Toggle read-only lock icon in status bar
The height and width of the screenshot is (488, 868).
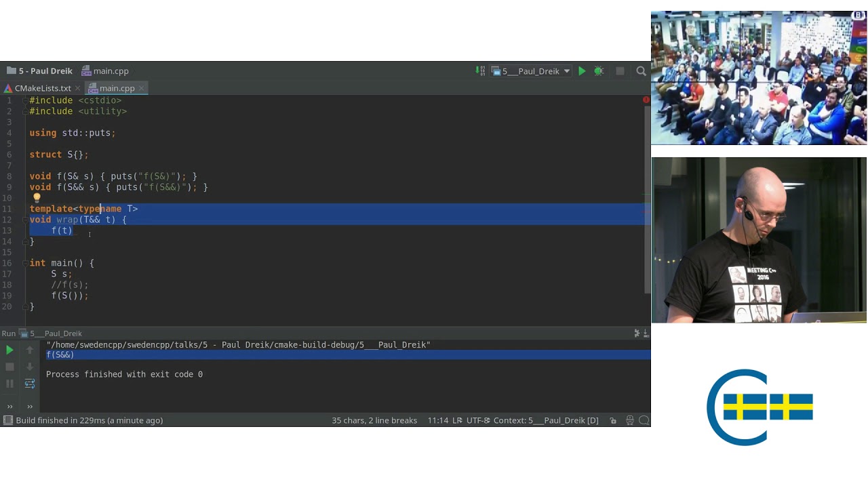[613, 420]
